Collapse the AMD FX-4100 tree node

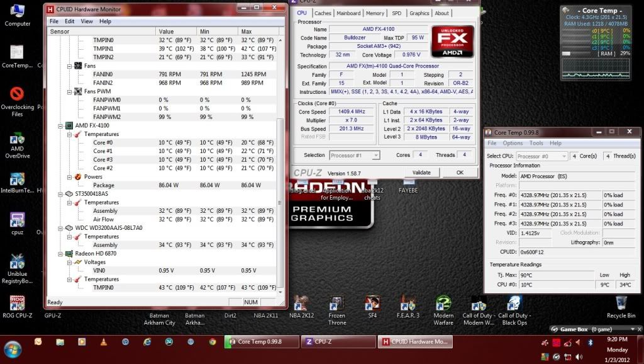(60, 126)
